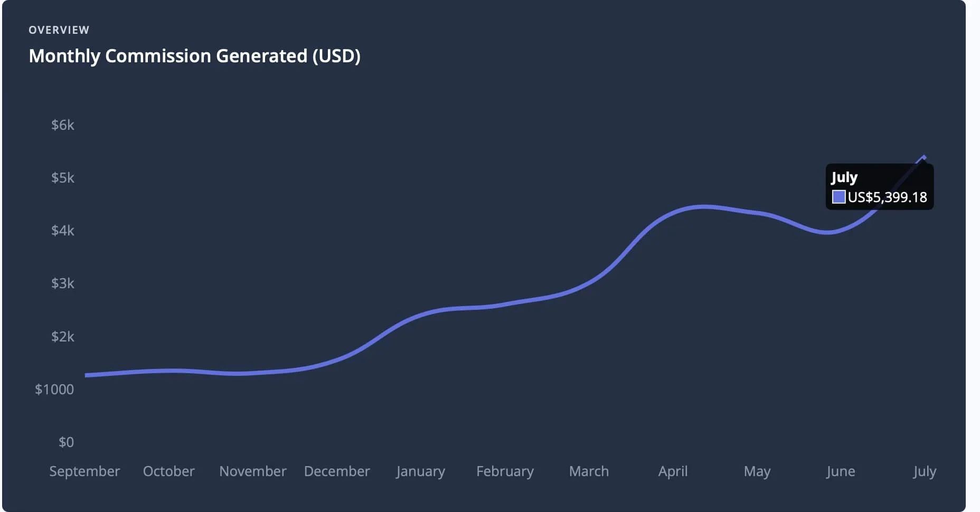Click the Monthly Commission Generated (USD) title
Image resolution: width=980 pixels, height=512 pixels.
[194, 56]
